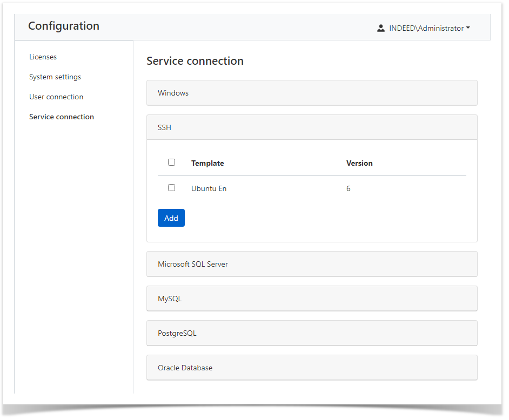
Task: Expand the Oracle Database section
Action: (312, 368)
